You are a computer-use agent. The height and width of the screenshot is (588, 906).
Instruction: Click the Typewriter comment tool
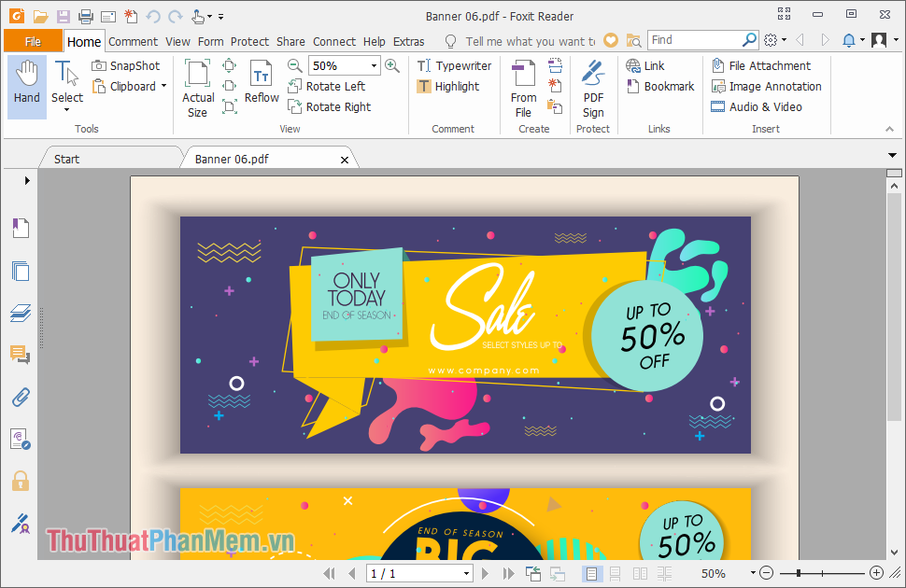click(x=454, y=66)
